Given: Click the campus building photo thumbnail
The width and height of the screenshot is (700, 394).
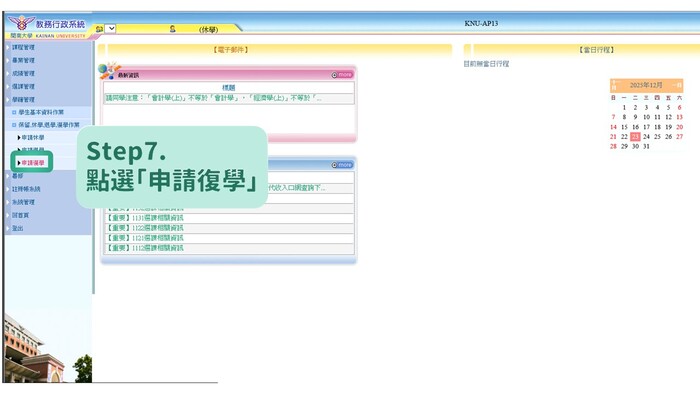Looking at the screenshot, I should [48, 347].
